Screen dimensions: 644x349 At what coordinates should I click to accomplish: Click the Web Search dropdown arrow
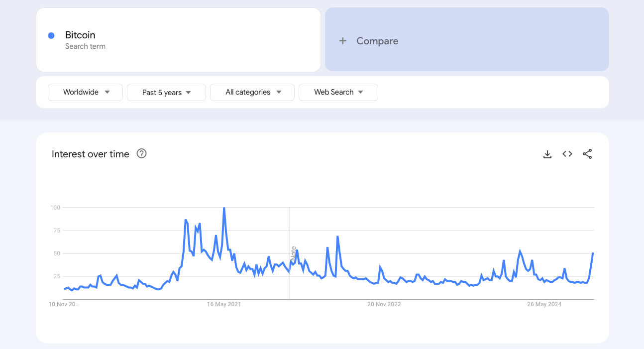point(361,92)
